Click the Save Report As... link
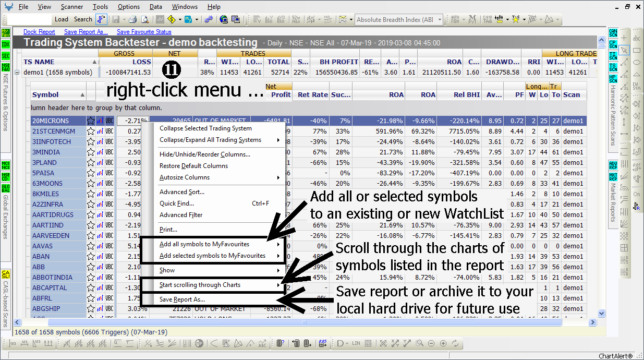Viewport: 644px width, 360px height. pyautogui.click(x=86, y=32)
